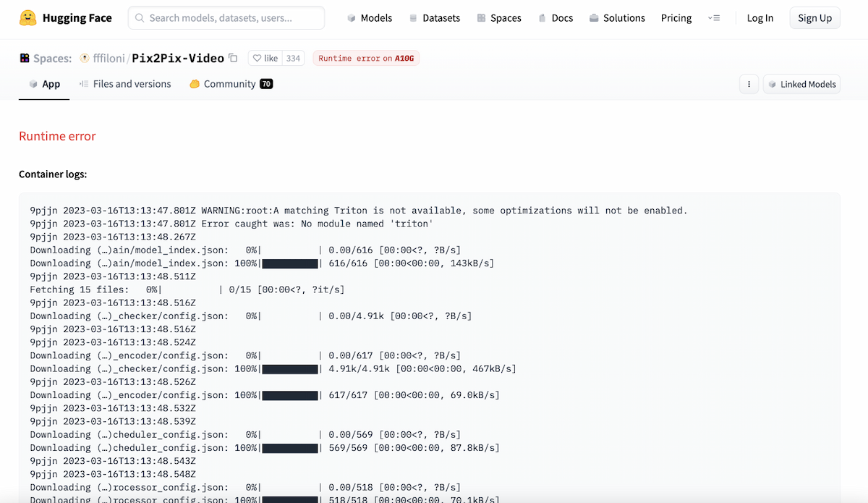The image size is (868, 503).
Task: Click the Community 70 discussions badge
Action: [266, 84]
